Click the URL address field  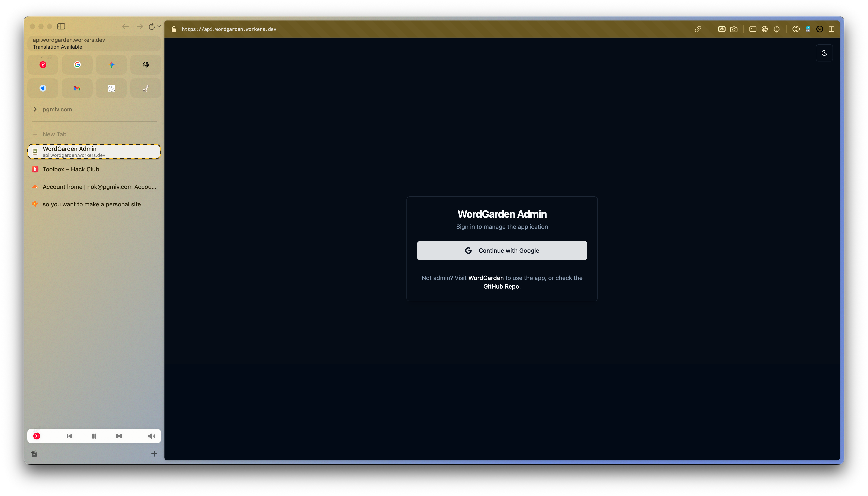pyautogui.click(x=375, y=29)
